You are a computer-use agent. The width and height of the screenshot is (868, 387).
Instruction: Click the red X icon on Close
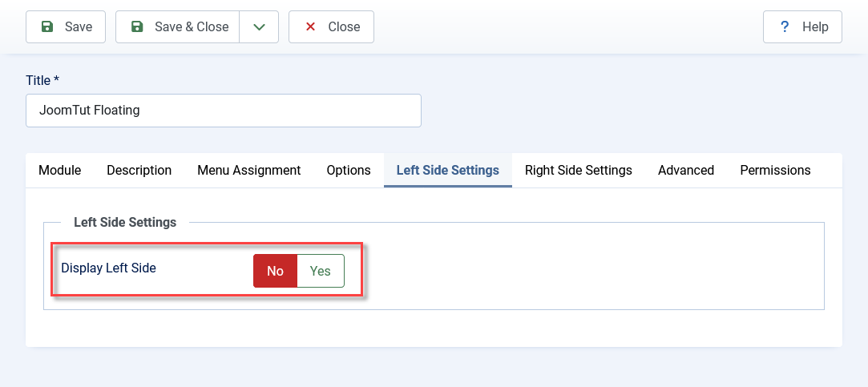tap(310, 26)
